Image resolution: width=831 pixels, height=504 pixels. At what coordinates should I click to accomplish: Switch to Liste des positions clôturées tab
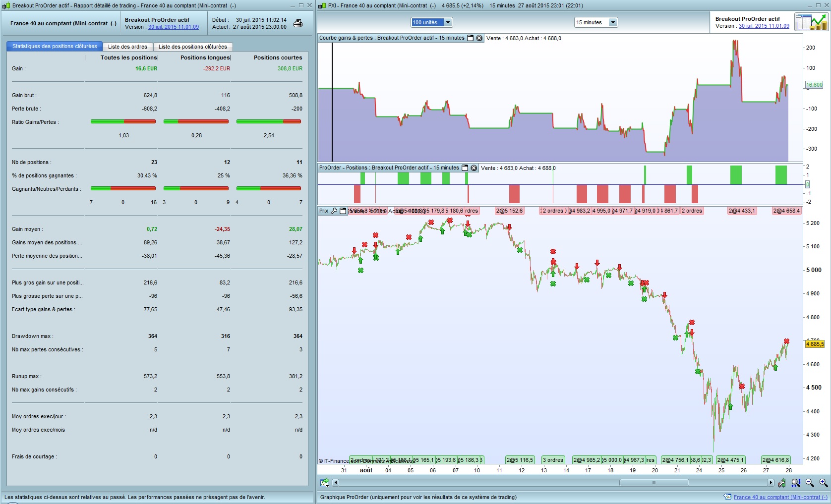point(192,47)
